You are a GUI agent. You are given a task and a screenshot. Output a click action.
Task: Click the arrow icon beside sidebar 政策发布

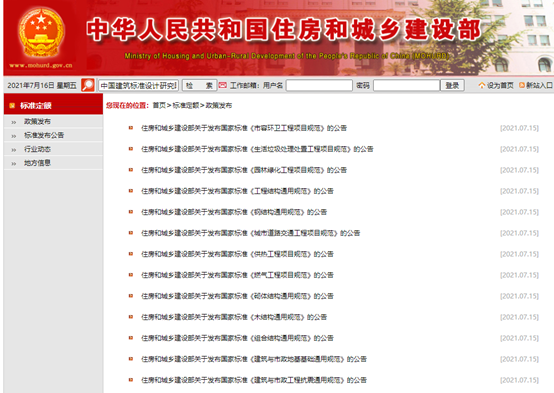tap(14, 122)
